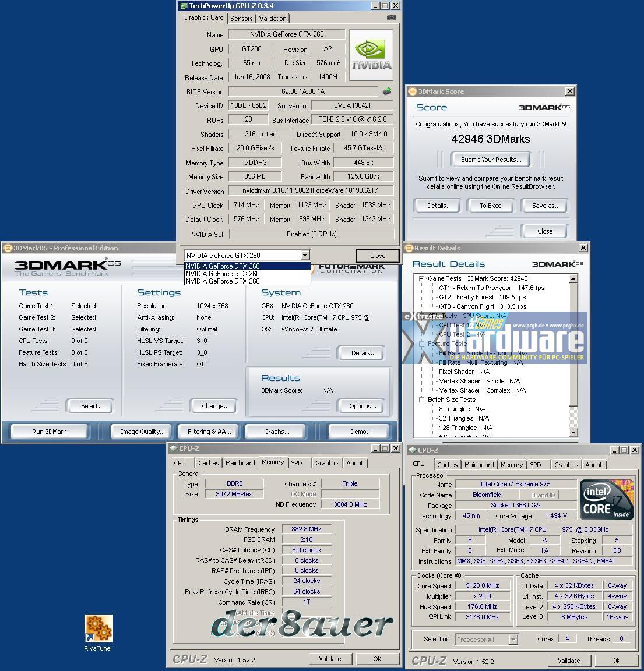644x671 pixels.
Task: Click OK in CPU-Z processor window
Action: point(616,661)
